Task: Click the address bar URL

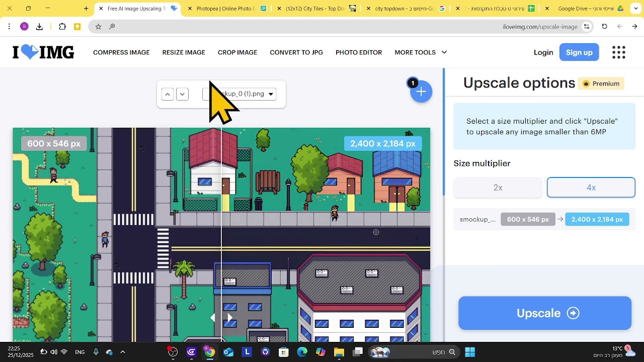Action: [540, 27]
